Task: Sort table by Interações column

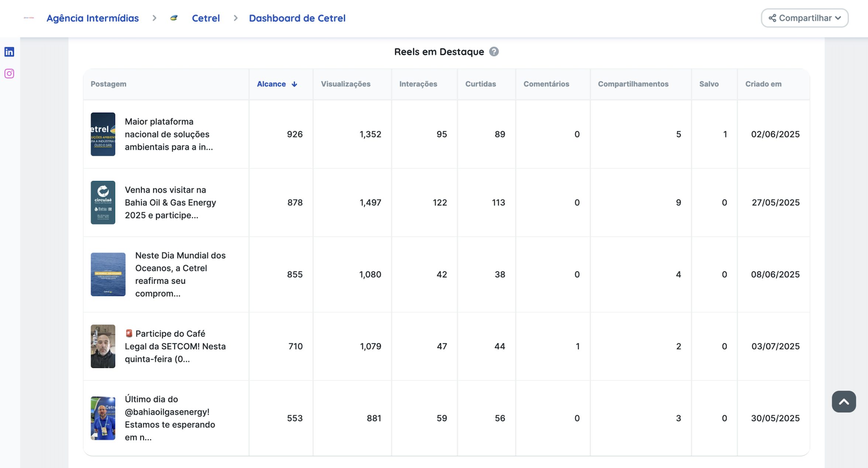Action: pos(418,84)
